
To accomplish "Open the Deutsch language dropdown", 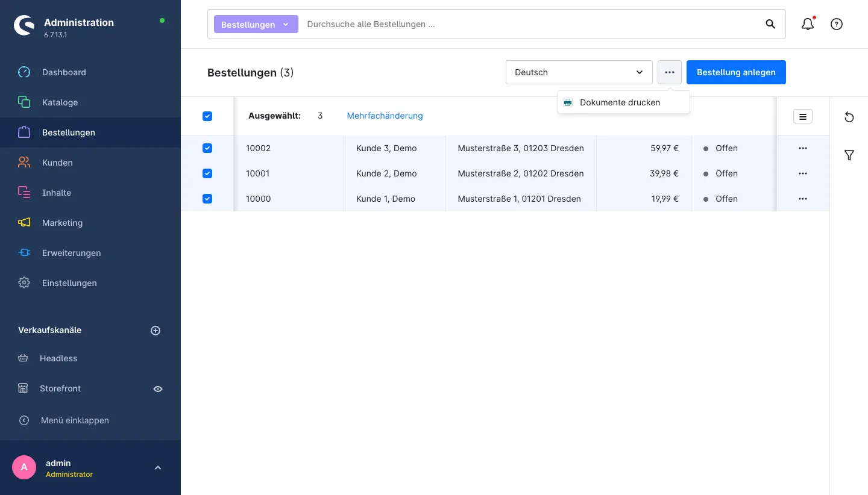I will [579, 72].
